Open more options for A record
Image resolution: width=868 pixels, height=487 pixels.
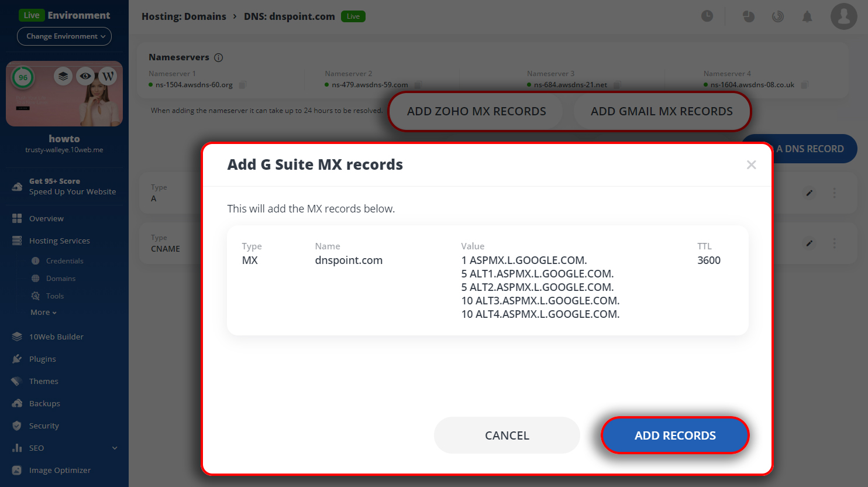[x=835, y=193]
